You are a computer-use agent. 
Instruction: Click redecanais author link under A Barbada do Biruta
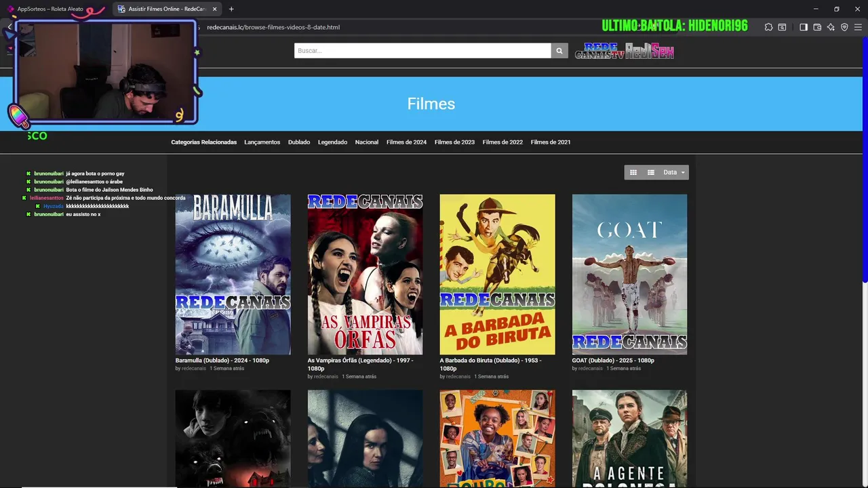(x=458, y=377)
